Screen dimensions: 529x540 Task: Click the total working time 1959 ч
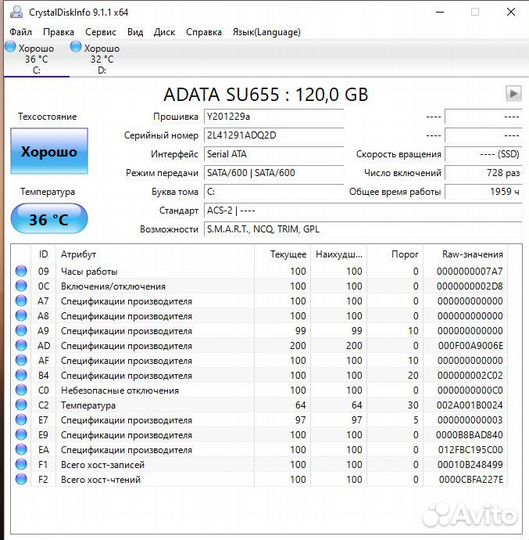click(483, 191)
